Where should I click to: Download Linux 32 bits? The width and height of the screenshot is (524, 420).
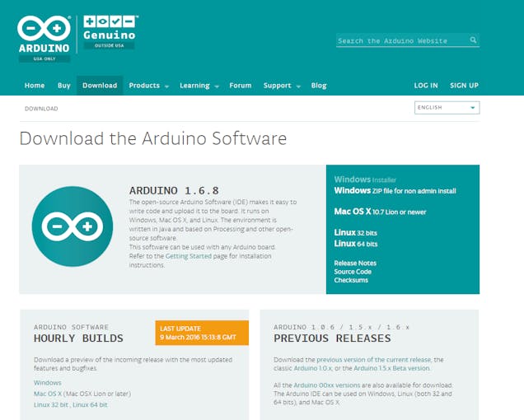click(356, 232)
